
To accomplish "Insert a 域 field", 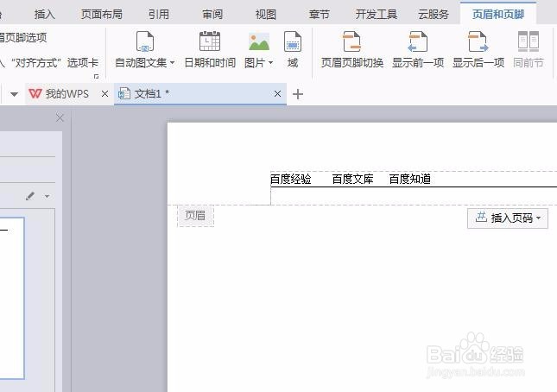I will [x=293, y=50].
